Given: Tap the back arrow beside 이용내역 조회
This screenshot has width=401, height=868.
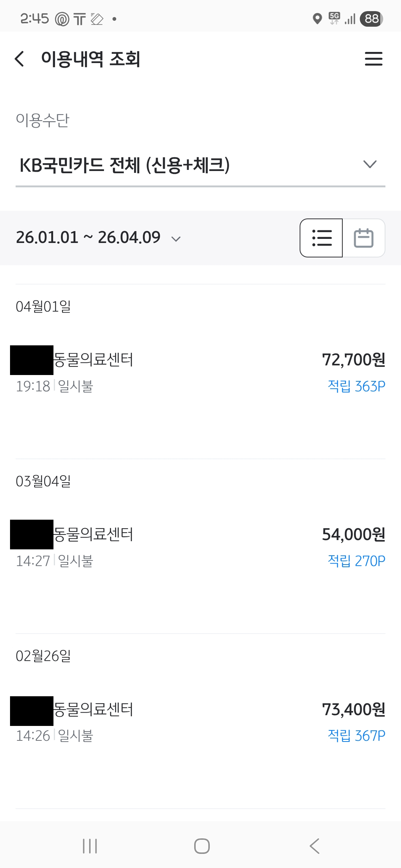Looking at the screenshot, I should point(19,59).
